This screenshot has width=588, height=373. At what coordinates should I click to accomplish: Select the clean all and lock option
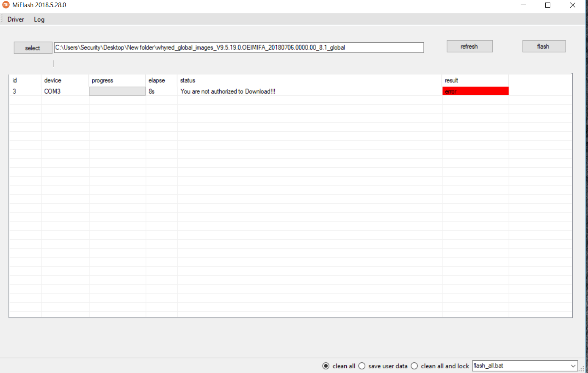(440, 366)
